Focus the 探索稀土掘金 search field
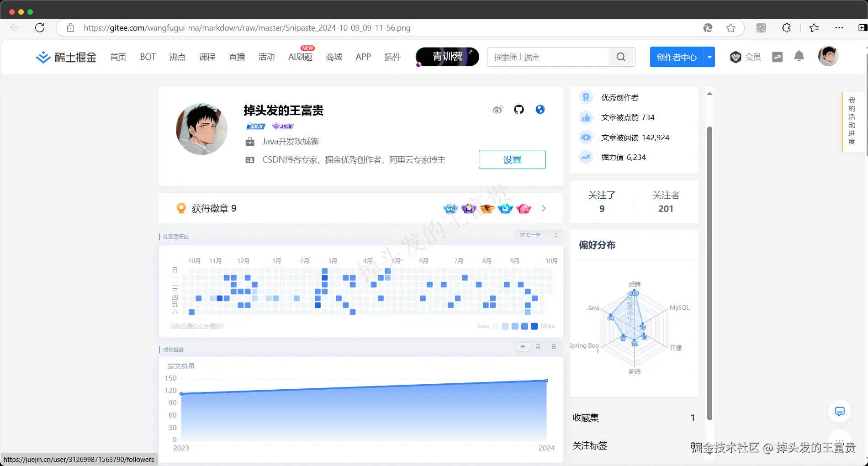Viewport: 868px width, 466px height. coord(548,57)
